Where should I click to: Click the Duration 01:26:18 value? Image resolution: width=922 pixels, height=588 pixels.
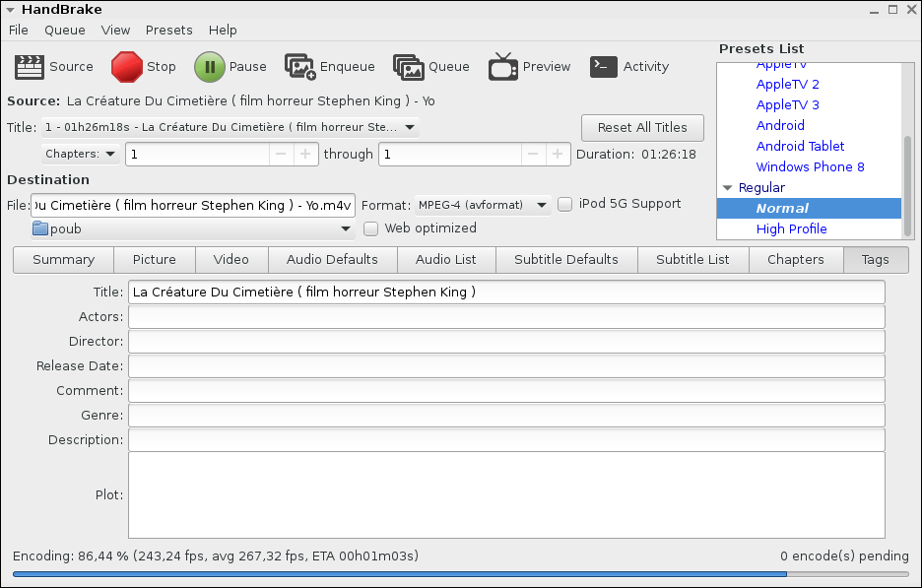669,154
